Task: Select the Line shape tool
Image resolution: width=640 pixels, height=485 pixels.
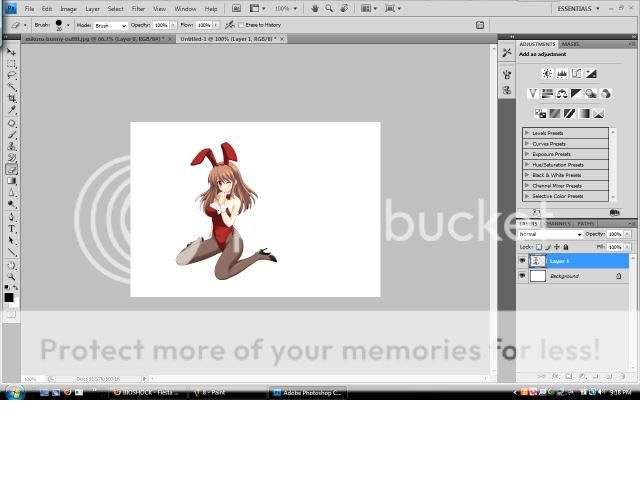Action: click(11, 252)
